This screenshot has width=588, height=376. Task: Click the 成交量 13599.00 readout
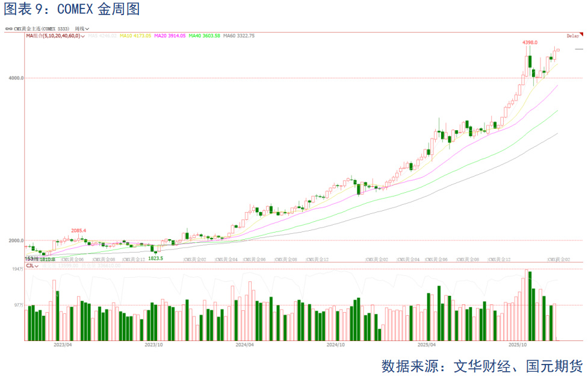[x=60, y=266]
